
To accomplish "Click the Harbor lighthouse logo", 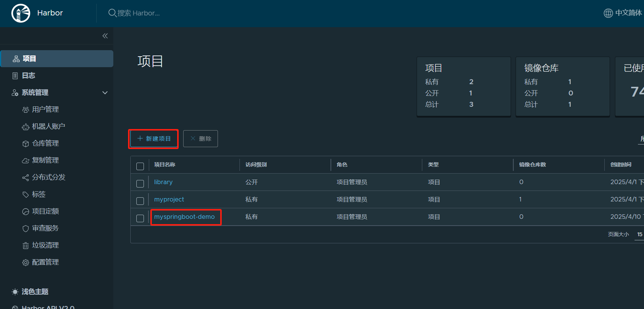I will (21, 13).
